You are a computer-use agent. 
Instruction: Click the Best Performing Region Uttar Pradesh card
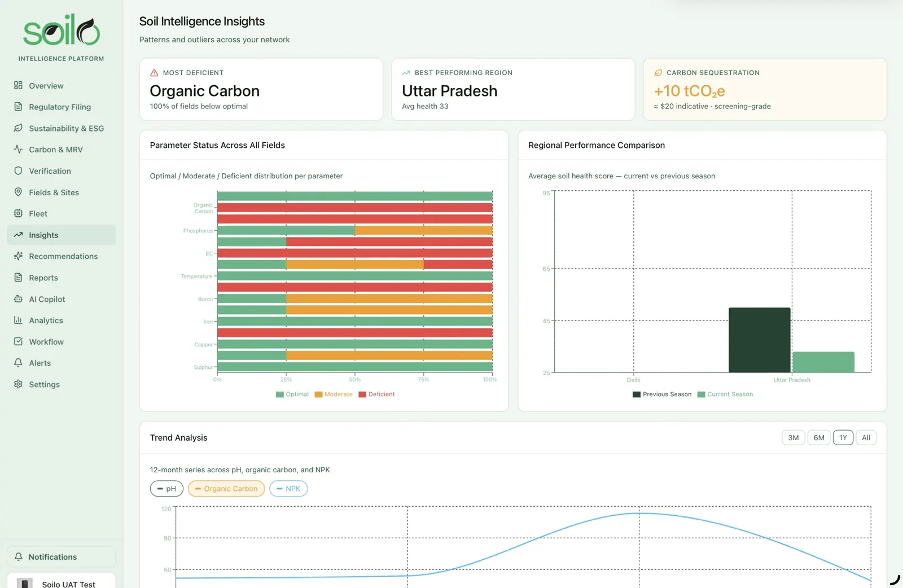[513, 89]
